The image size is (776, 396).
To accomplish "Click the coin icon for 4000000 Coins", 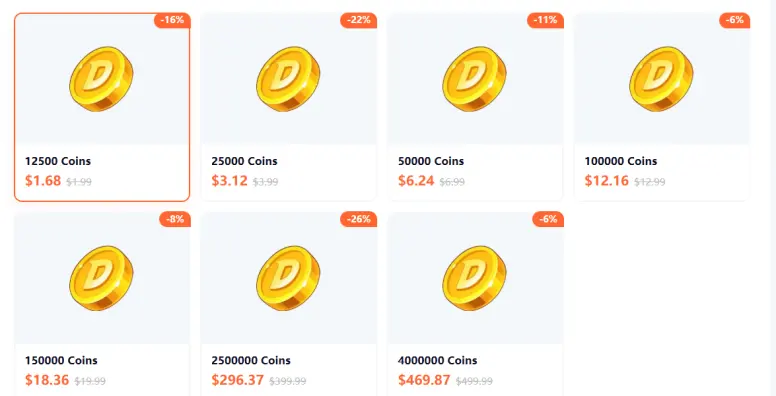I will 475,278.
